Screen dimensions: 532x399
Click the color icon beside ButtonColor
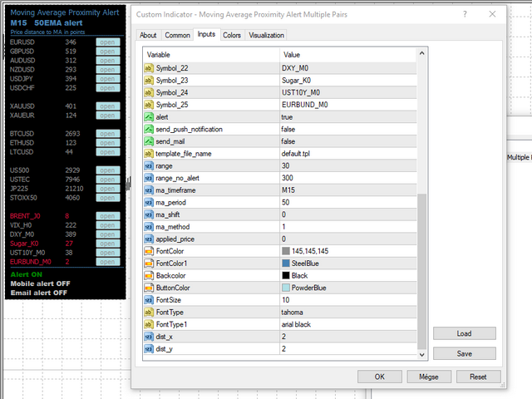pyautogui.click(x=149, y=288)
